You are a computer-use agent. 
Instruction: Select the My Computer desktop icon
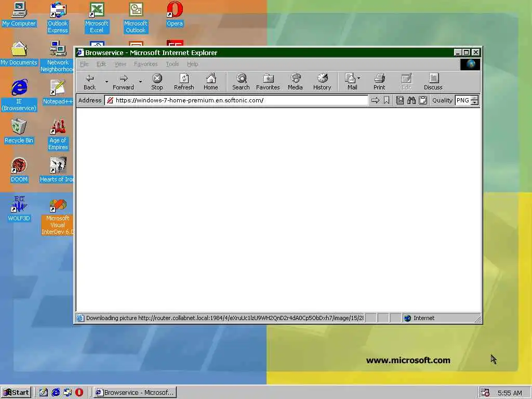[19, 14]
